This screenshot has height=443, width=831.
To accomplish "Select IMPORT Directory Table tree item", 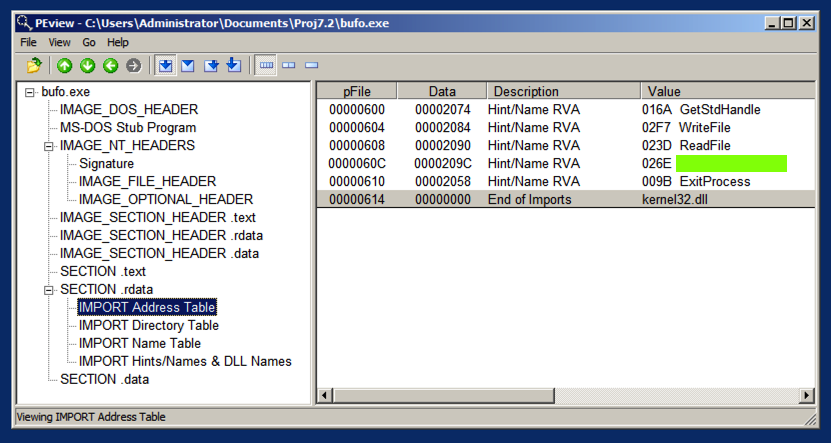I will point(149,325).
